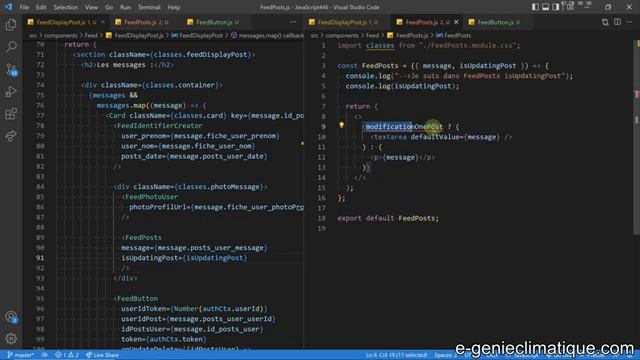The image size is (640, 360).
Task: Open the Edit menu
Action: tap(41, 7)
